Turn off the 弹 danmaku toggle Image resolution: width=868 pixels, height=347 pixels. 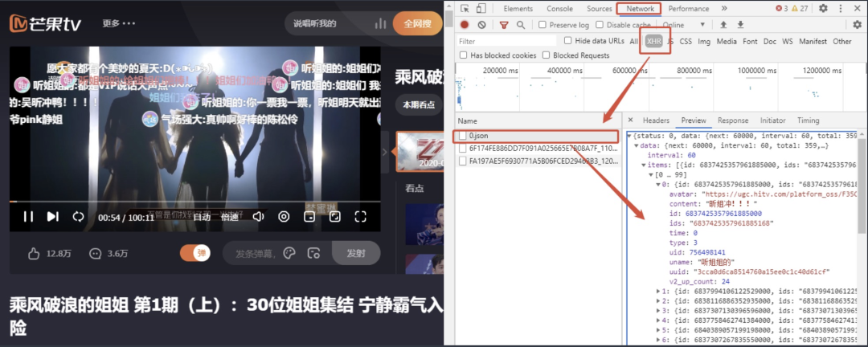194,253
